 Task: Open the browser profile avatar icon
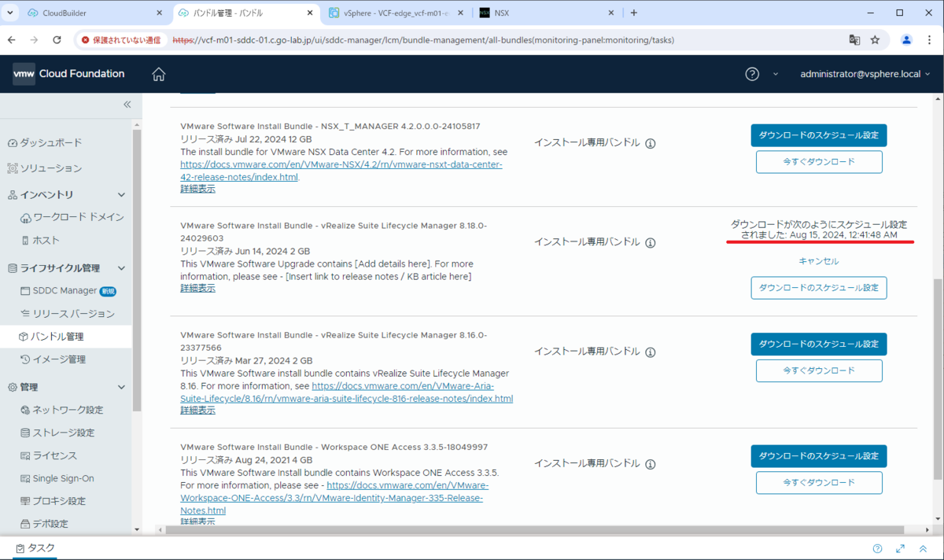906,39
